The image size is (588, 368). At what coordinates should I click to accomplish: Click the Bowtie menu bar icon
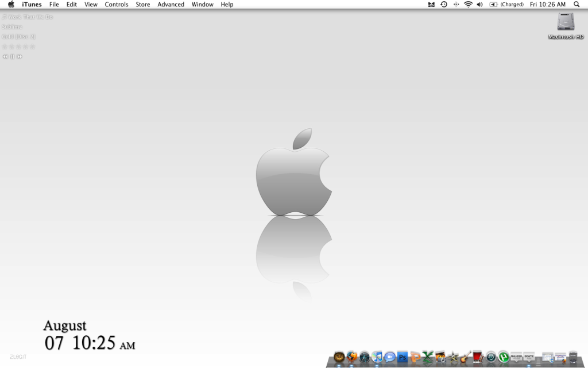tap(431, 5)
